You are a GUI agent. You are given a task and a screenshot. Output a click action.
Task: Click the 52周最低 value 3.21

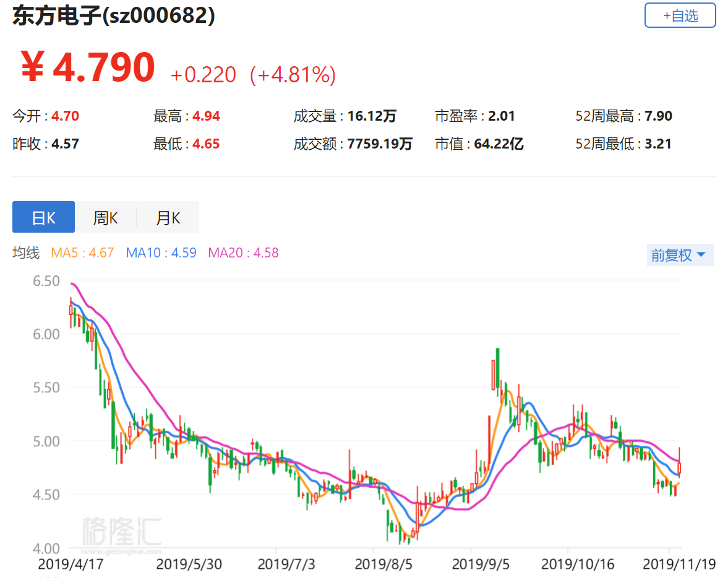658,144
